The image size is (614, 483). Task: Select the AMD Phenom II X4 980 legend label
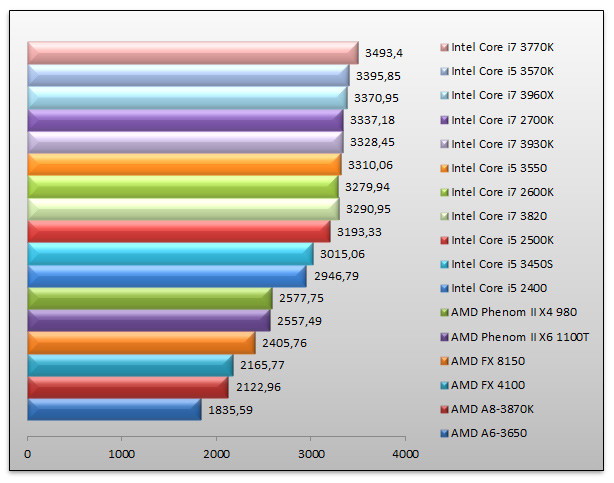pyautogui.click(x=514, y=312)
